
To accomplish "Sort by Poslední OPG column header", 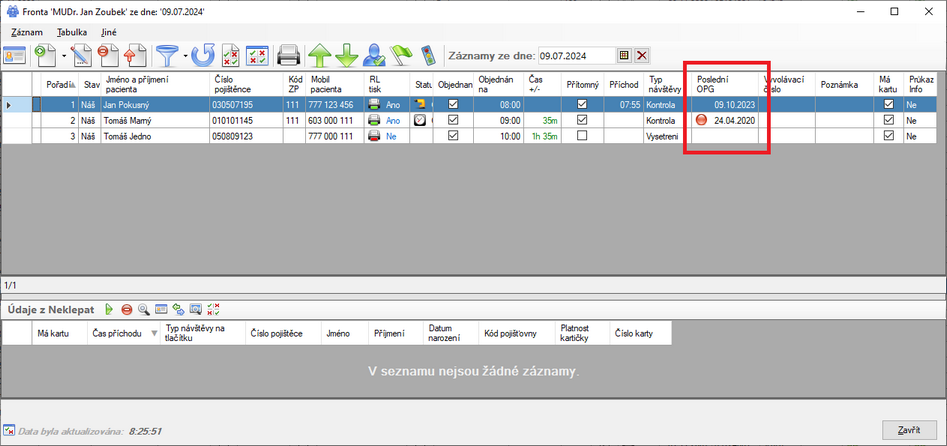I will tap(725, 85).
